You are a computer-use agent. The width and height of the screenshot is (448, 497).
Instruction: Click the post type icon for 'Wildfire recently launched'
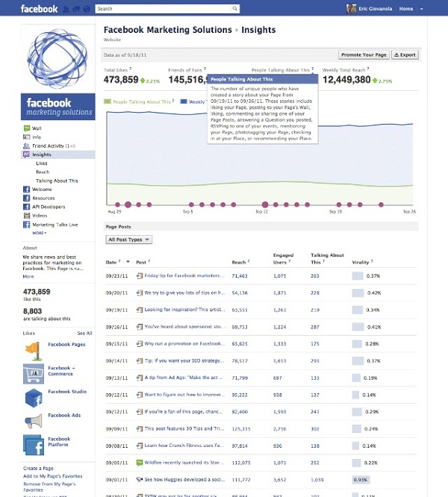[139, 463]
